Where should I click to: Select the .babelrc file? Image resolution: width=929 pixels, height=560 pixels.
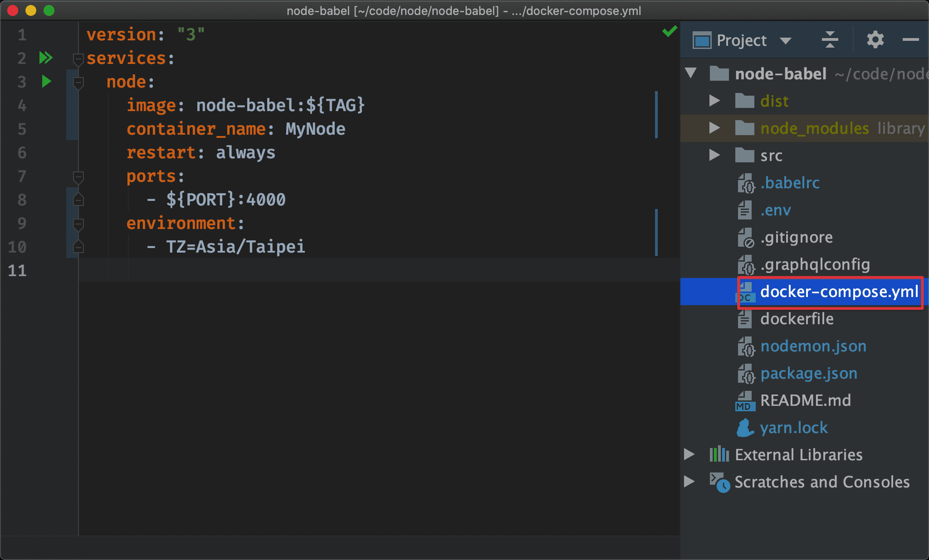point(790,183)
